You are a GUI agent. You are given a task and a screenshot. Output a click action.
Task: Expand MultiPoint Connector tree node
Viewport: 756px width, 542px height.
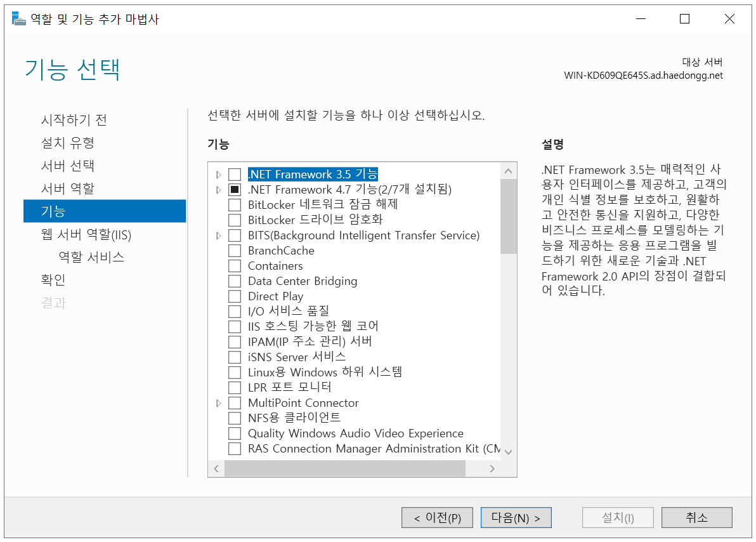pos(218,403)
